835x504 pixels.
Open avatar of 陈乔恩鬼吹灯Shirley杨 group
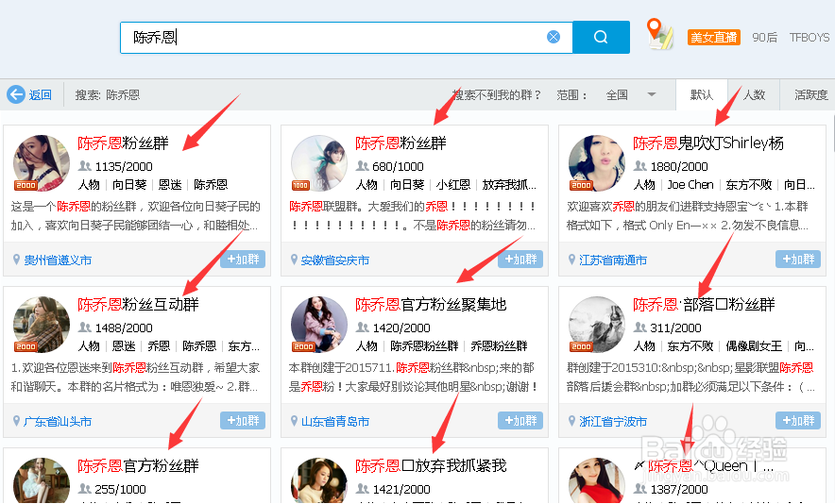(x=596, y=162)
